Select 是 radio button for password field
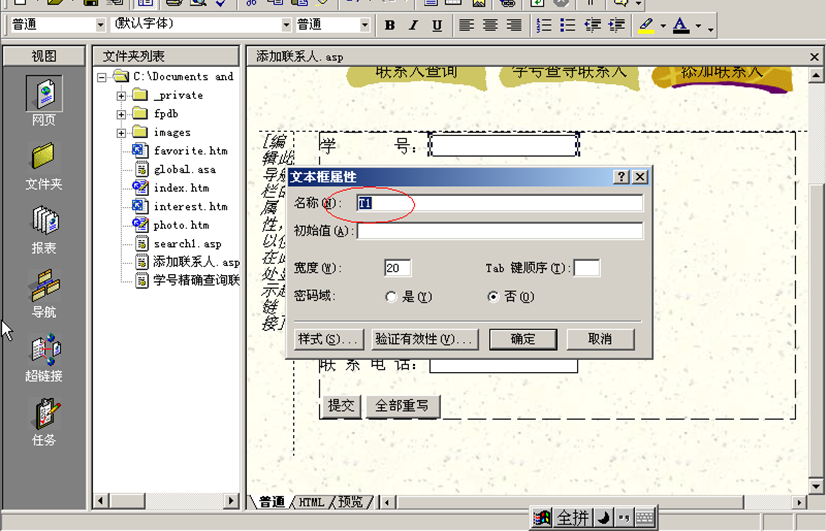 coord(391,297)
